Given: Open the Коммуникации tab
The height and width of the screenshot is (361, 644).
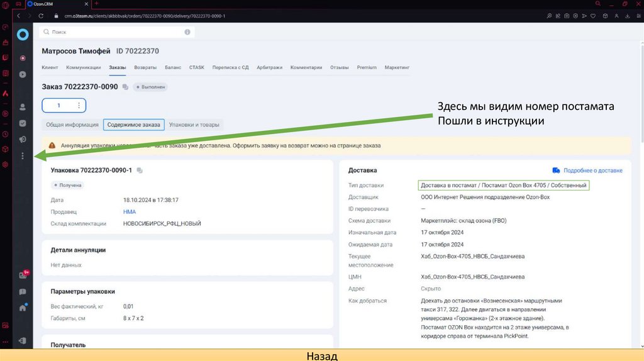Looking at the screenshot, I should coord(84,67).
